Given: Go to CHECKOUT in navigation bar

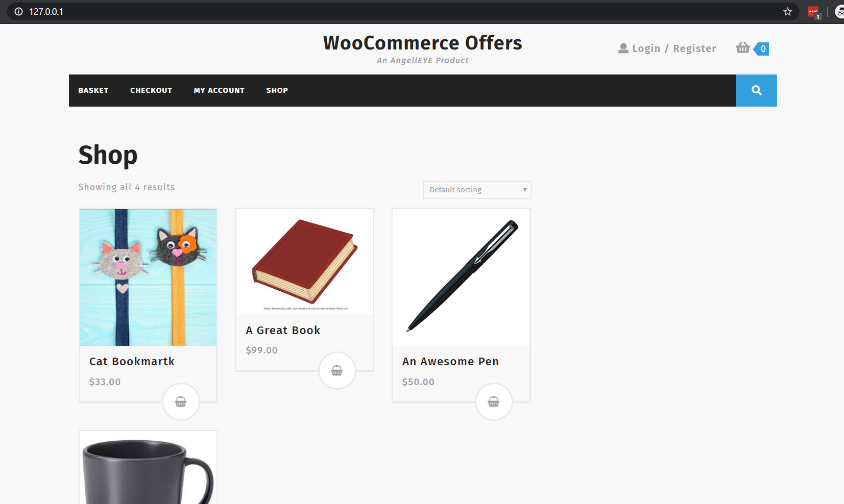Looking at the screenshot, I should (151, 90).
